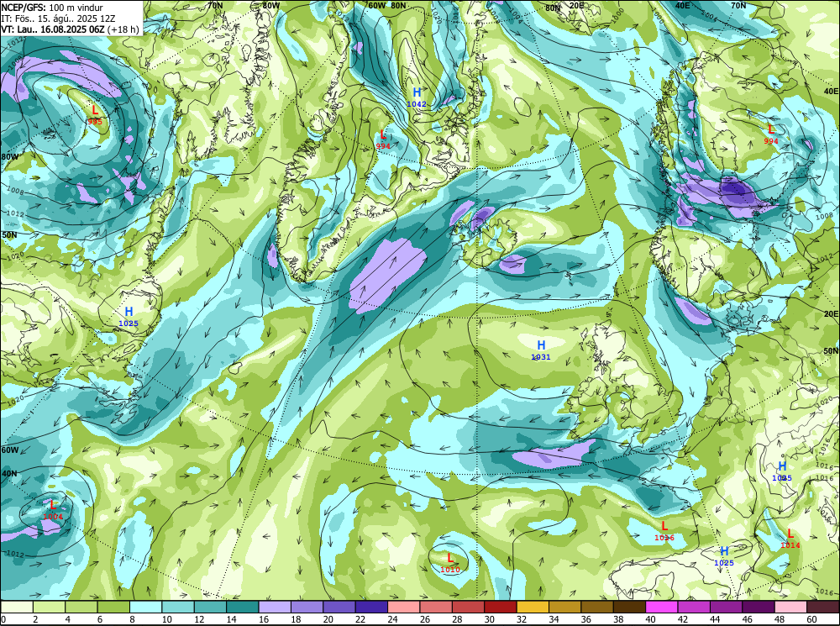This screenshot has height=626, width=840.
Task: Click the L 1010 low pressure marker
Action: click(450, 563)
